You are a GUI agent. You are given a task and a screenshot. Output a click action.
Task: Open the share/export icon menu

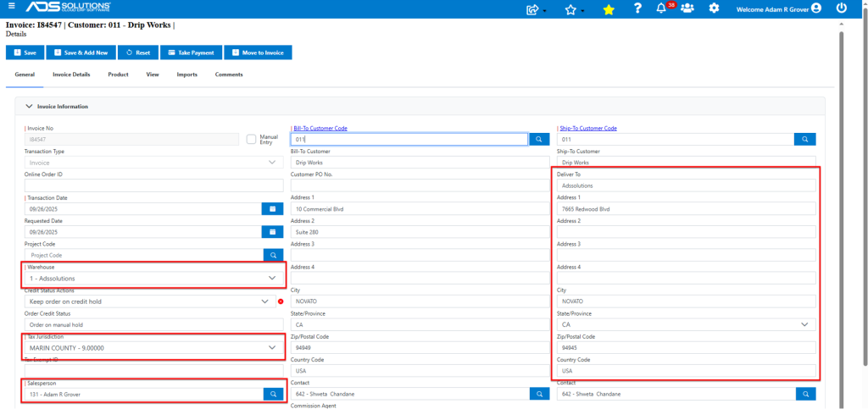click(536, 8)
